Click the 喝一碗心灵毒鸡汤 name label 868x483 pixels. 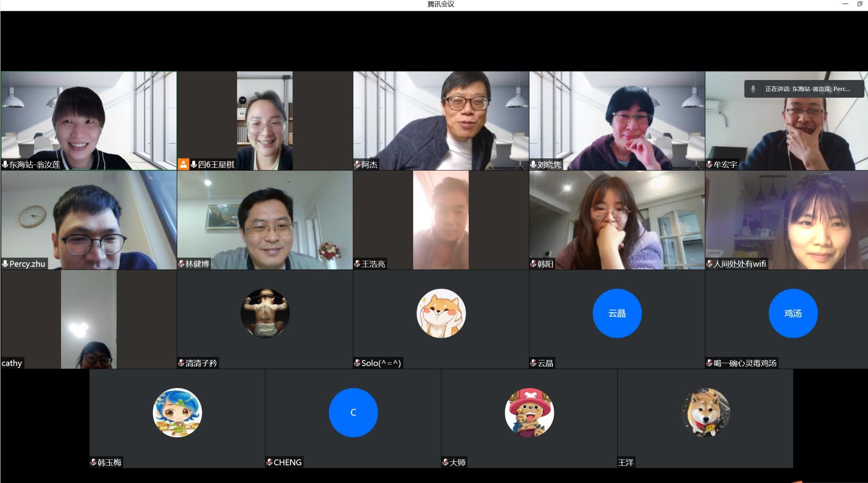(745, 363)
